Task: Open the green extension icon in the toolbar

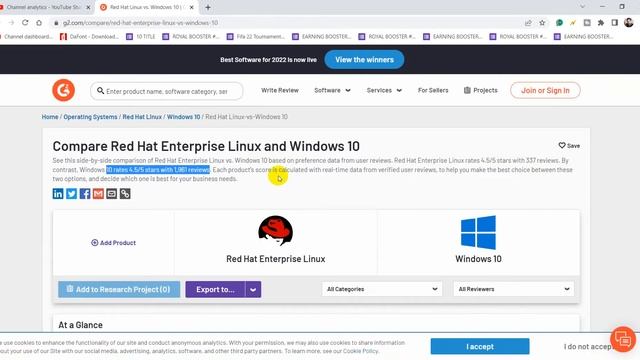Action: [x=559, y=23]
